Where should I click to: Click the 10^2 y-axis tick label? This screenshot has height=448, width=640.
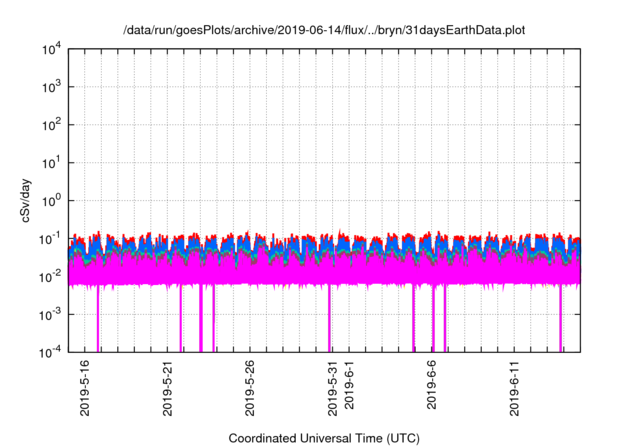(52, 125)
